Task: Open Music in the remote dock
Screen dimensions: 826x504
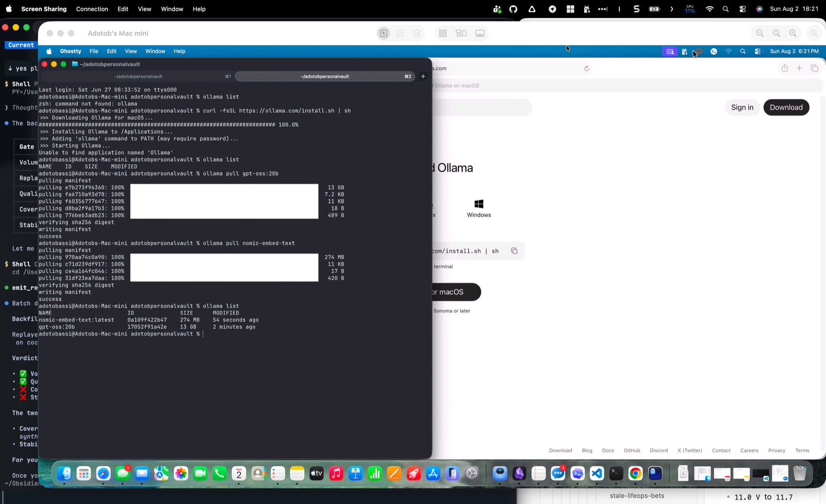Action: point(336,473)
